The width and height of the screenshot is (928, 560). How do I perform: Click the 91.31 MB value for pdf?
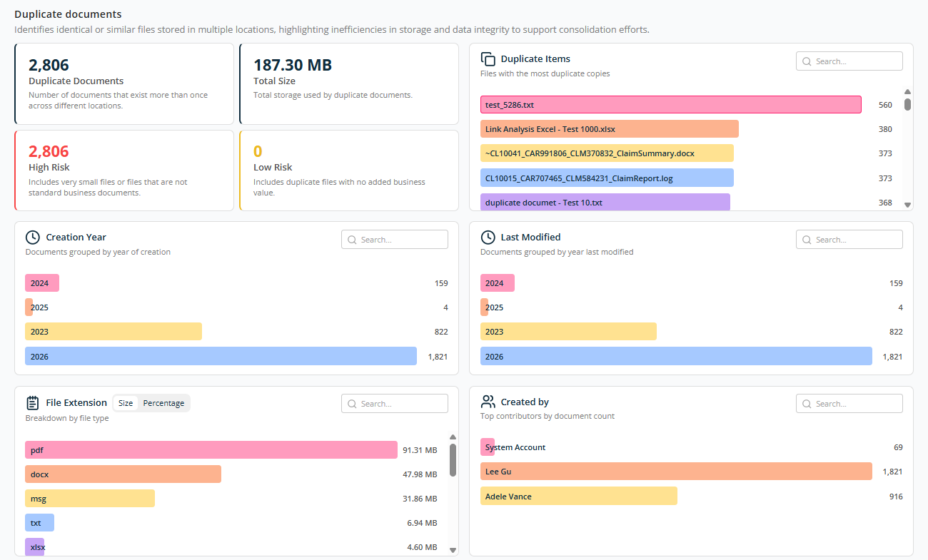(420, 450)
